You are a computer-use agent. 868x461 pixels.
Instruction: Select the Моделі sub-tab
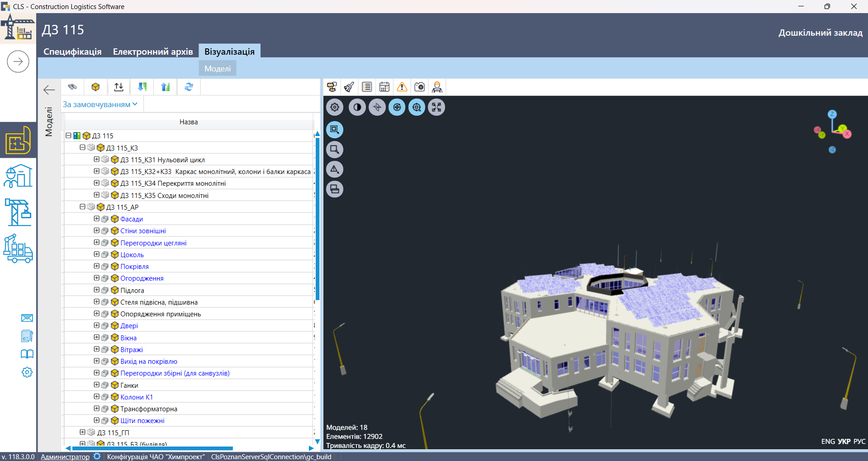[x=218, y=69]
